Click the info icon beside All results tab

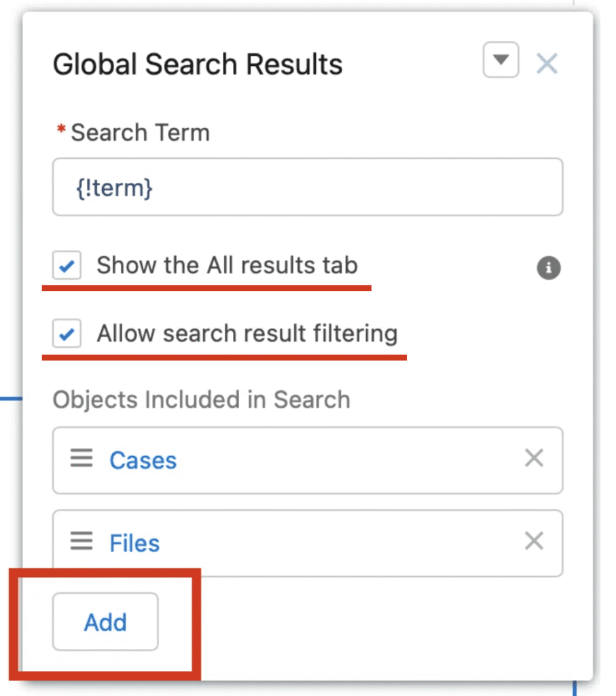[549, 268]
